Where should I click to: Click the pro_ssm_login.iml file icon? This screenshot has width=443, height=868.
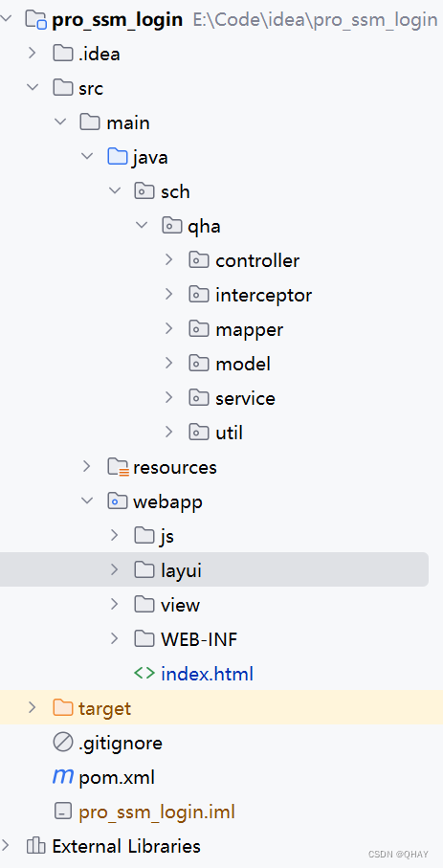[x=62, y=812]
